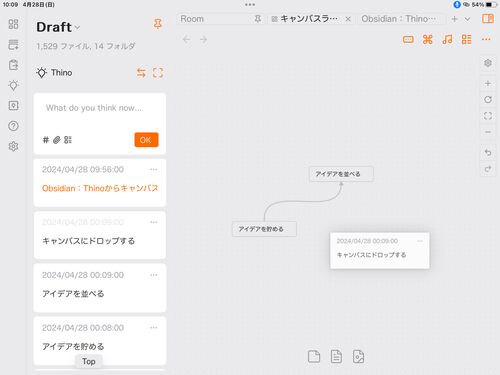Navigate forward with the right arrow
Image resolution: width=500 pixels, height=375 pixels.
tap(203, 40)
